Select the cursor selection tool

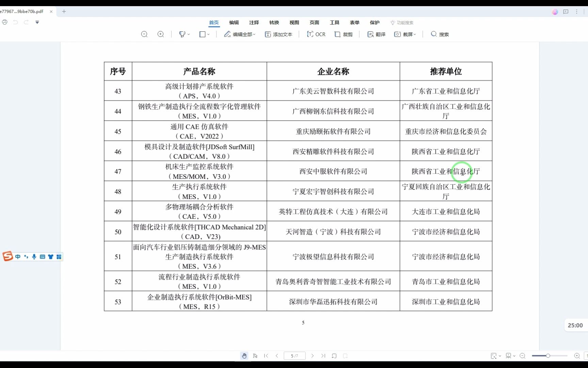pyautogui.click(x=255, y=356)
